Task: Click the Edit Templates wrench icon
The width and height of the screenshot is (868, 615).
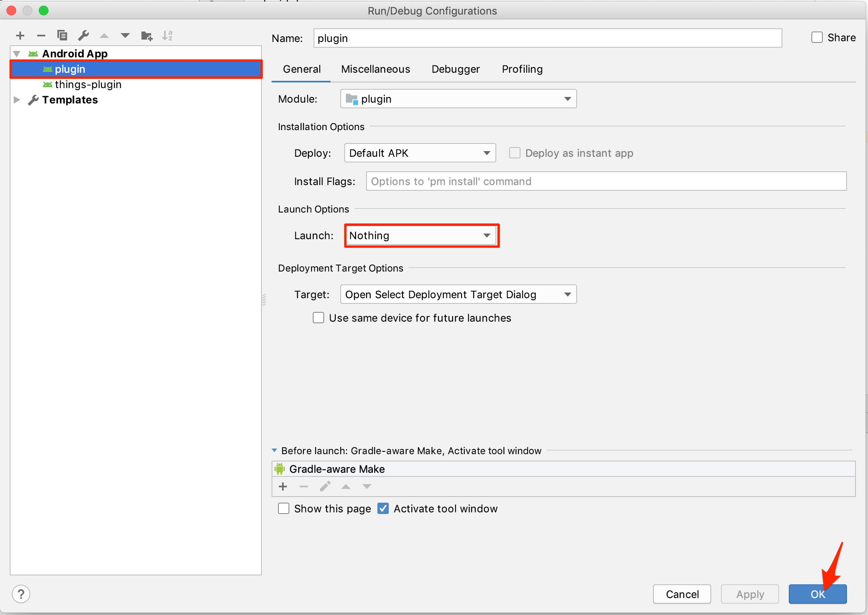Action: 83,36
